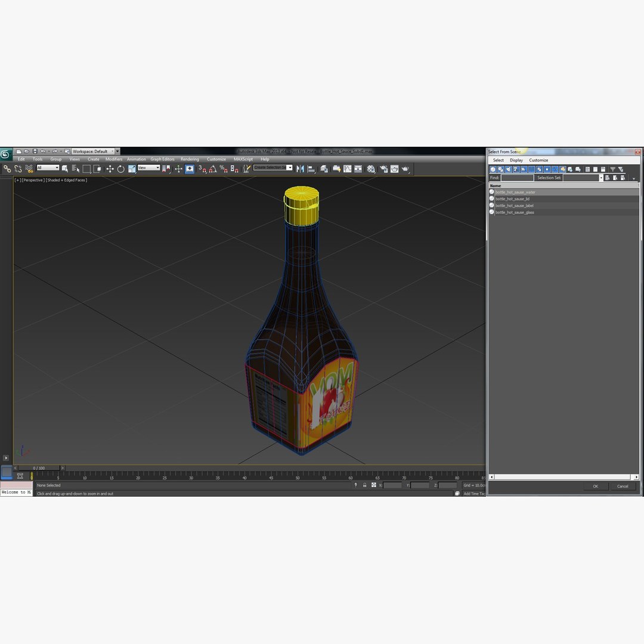Open the Material Editor icon
The image size is (644, 644).
click(x=371, y=169)
